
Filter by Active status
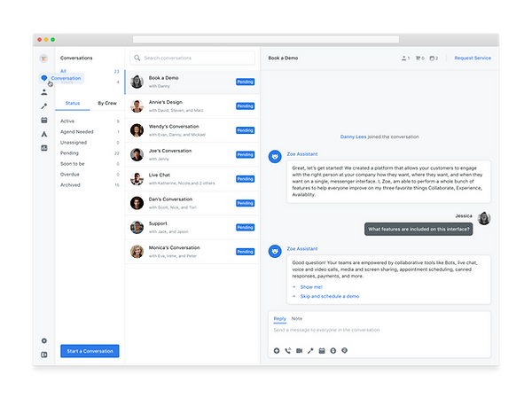90,121
